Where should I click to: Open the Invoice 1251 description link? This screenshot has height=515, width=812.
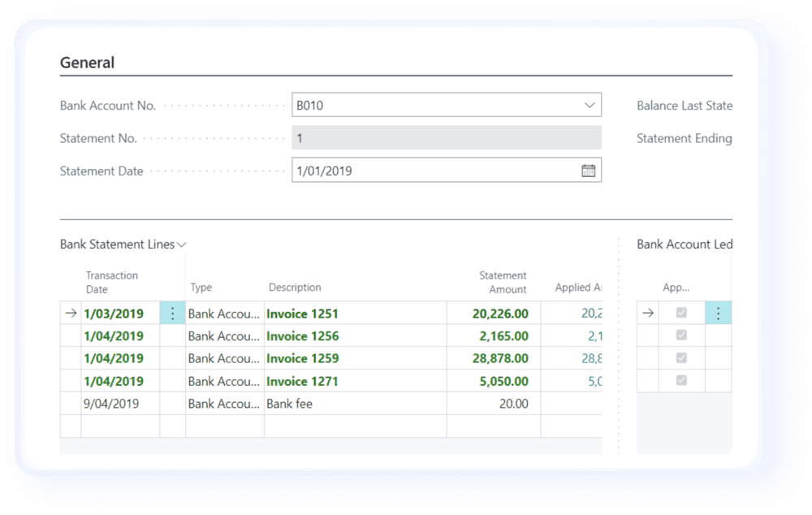[302, 313]
